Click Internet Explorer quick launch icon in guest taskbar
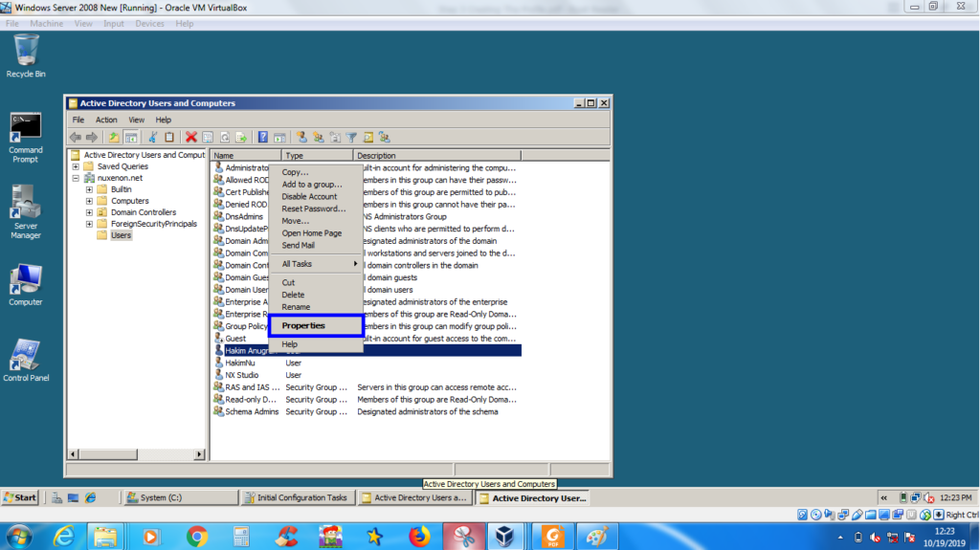The width and height of the screenshot is (980, 550). tap(91, 497)
